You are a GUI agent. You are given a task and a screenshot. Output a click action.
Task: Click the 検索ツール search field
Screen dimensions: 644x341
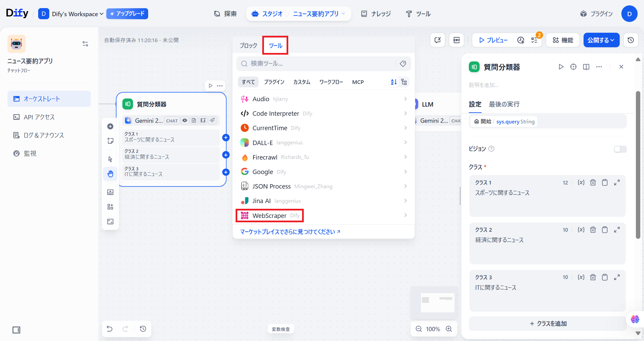317,64
